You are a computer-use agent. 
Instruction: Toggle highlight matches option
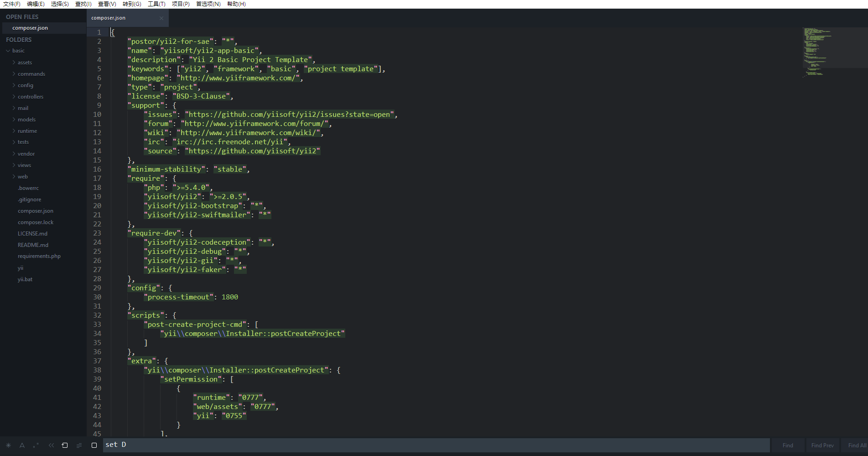pos(94,446)
